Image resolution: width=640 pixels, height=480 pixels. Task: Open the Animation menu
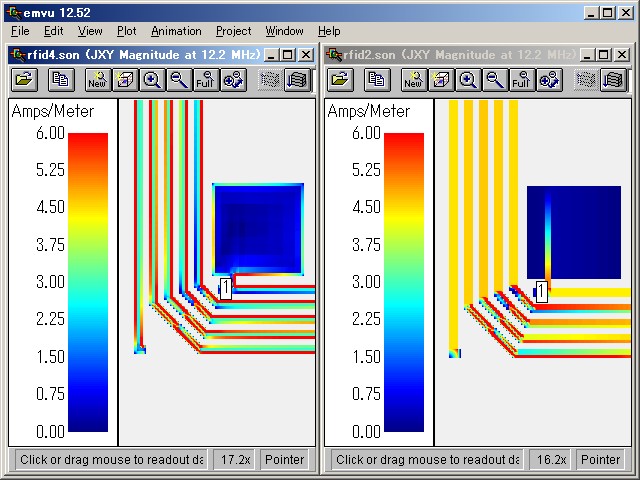(x=176, y=31)
